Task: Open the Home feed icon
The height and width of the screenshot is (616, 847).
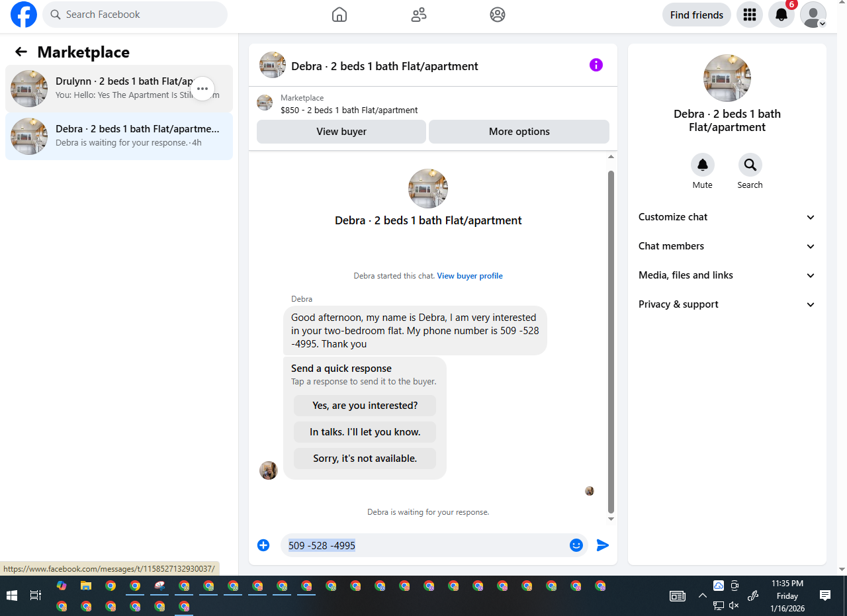Action: pyautogui.click(x=339, y=15)
